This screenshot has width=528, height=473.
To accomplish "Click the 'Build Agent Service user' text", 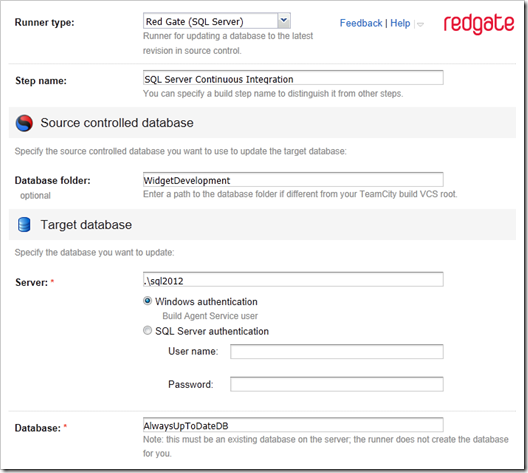I will pos(210,316).
